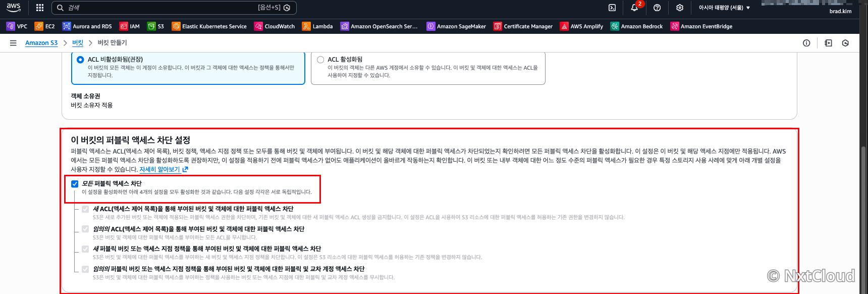Select the ACL 활성화됨 radio option
Viewport: 868px width, 294px height.
pos(320,60)
